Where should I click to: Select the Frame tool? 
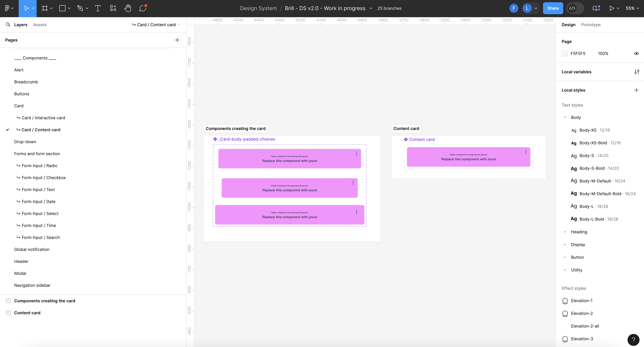pos(45,8)
